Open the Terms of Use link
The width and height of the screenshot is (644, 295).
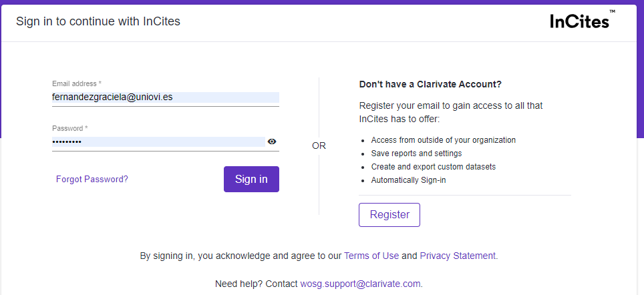tap(371, 256)
